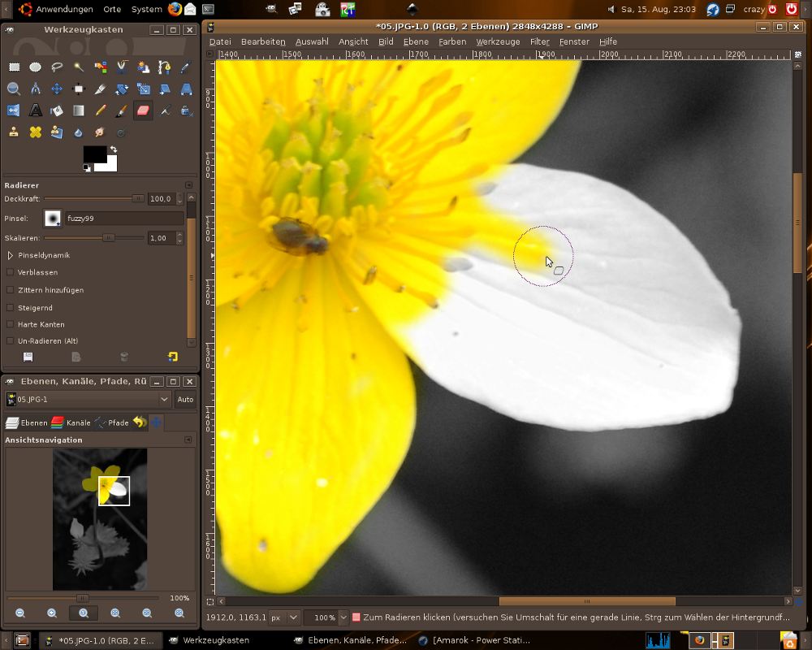Select the Perspective tool

tap(186, 89)
